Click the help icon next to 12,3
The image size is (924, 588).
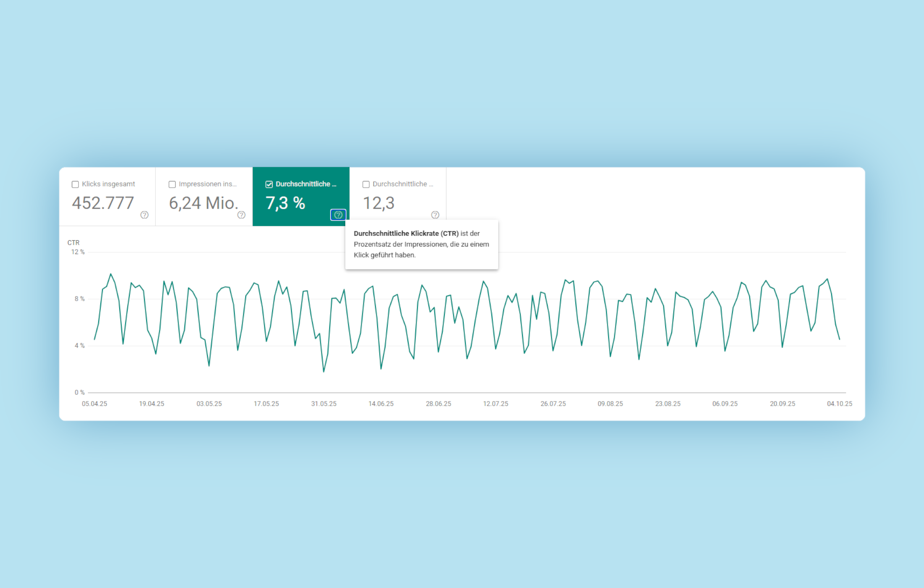[436, 215]
